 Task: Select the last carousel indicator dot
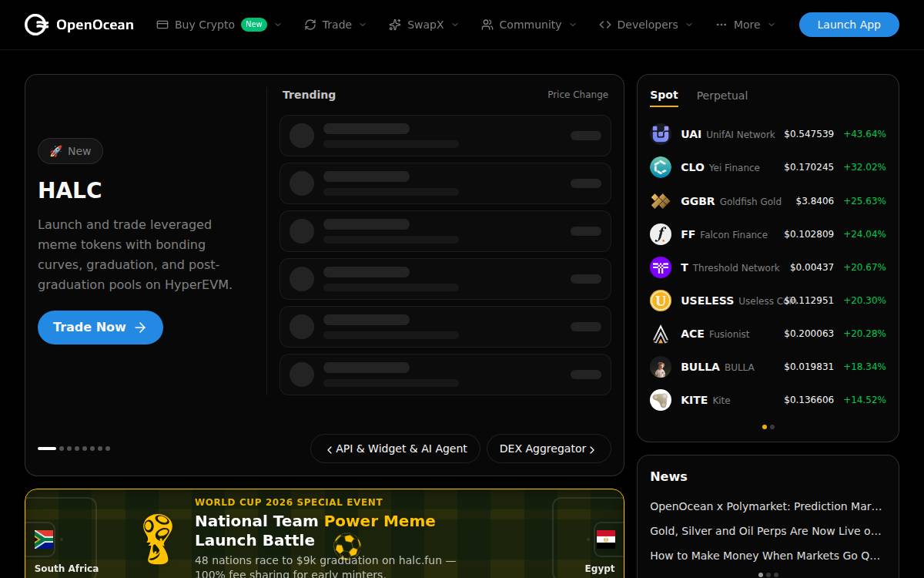coord(108,449)
